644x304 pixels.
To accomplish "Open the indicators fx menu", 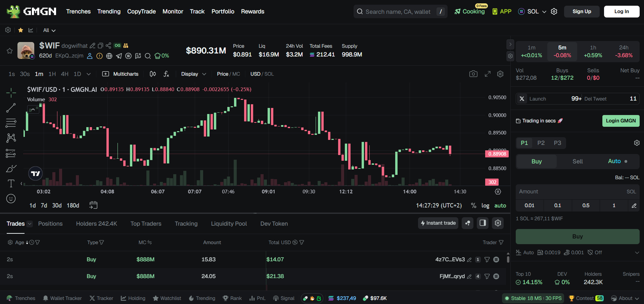I will tap(166, 74).
